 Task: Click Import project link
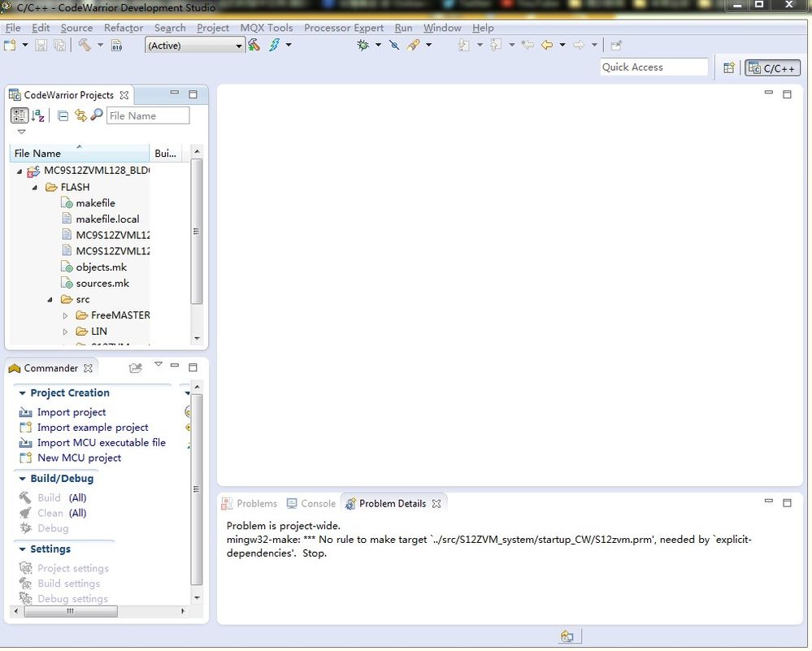[72, 413]
